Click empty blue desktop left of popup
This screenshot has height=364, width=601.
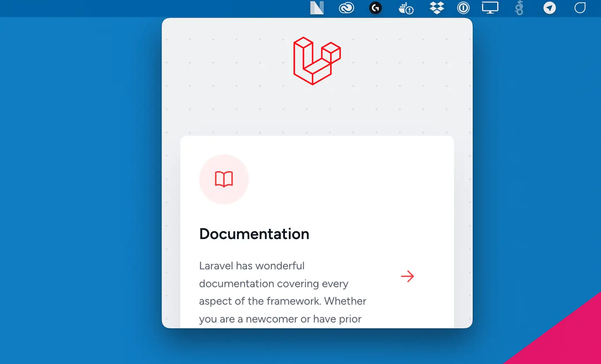click(x=78, y=177)
